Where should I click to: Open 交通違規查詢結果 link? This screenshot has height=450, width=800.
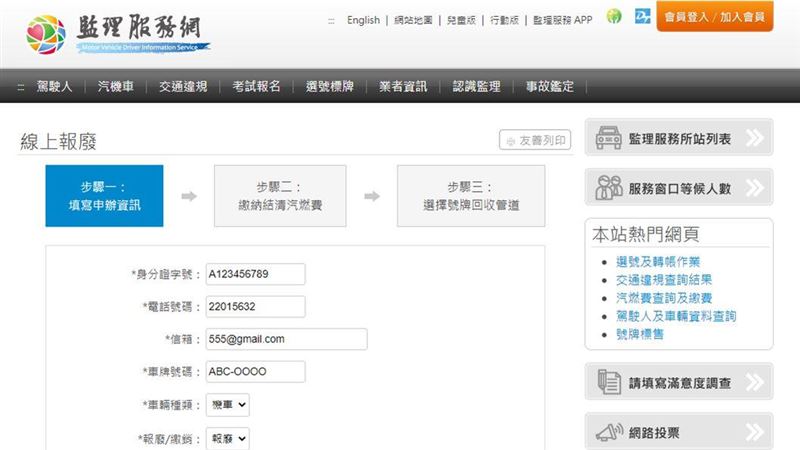pos(664,280)
